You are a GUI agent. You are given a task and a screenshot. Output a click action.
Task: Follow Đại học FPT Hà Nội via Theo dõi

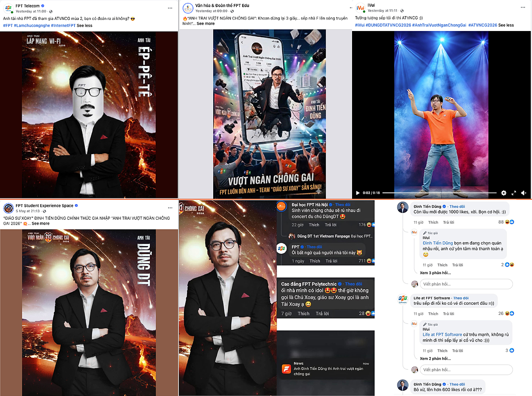(x=344, y=205)
